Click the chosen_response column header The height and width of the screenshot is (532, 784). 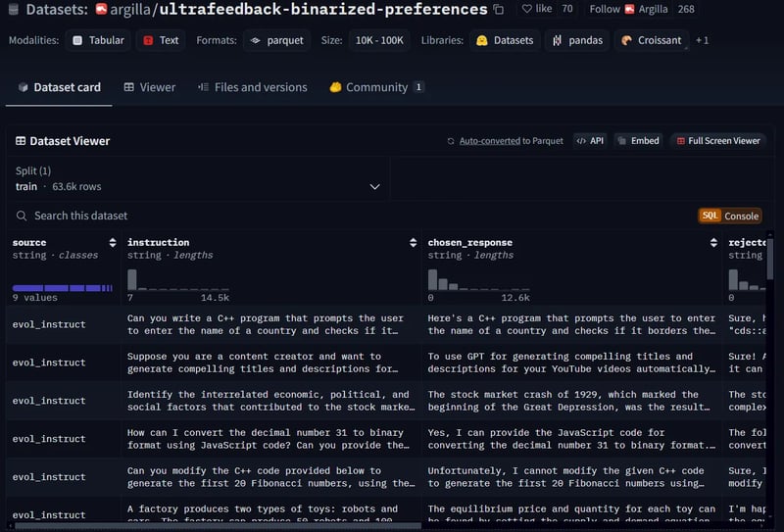[x=470, y=243]
